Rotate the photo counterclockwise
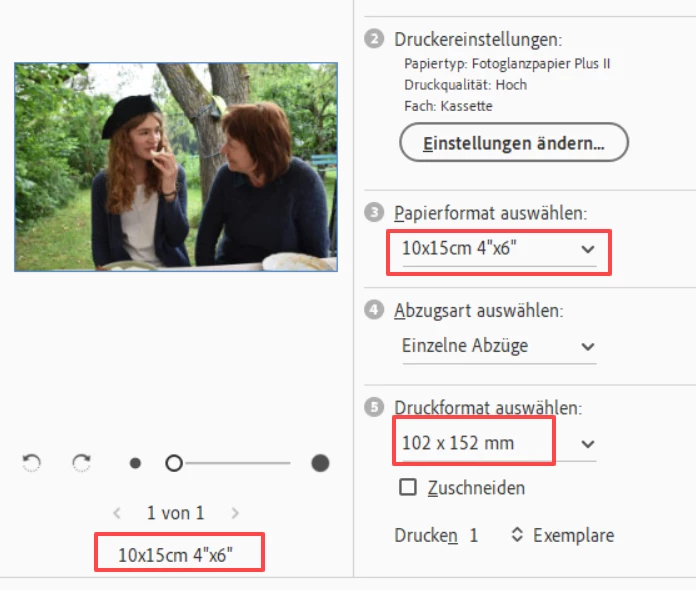696x590 pixels. [32, 463]
